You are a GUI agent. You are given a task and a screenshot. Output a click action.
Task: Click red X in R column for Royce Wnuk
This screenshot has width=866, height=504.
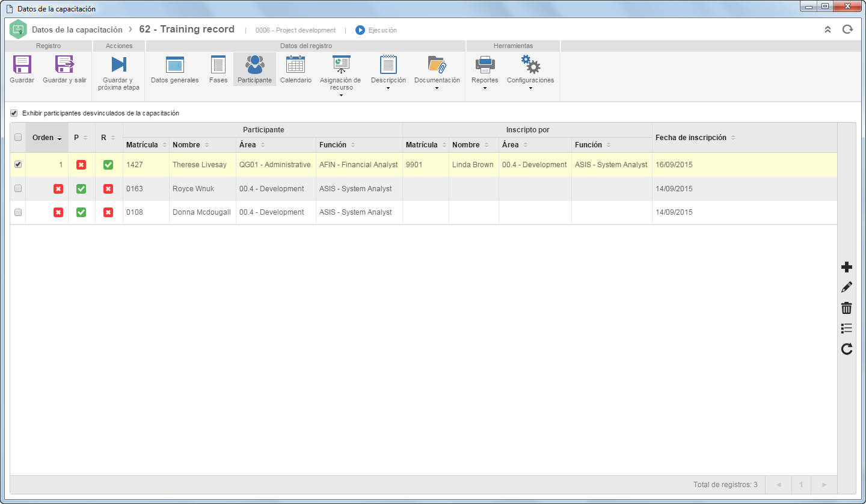[108, 189]
